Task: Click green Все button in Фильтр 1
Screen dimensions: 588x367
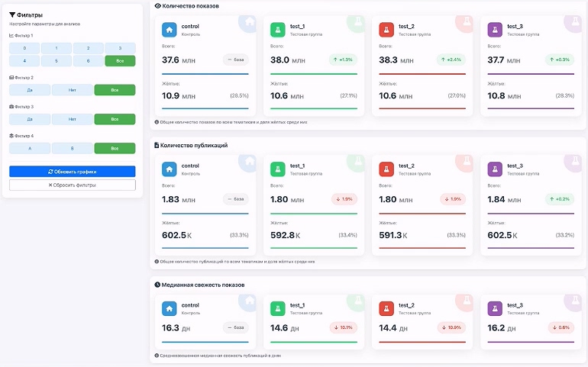Action: pos(120,61)
